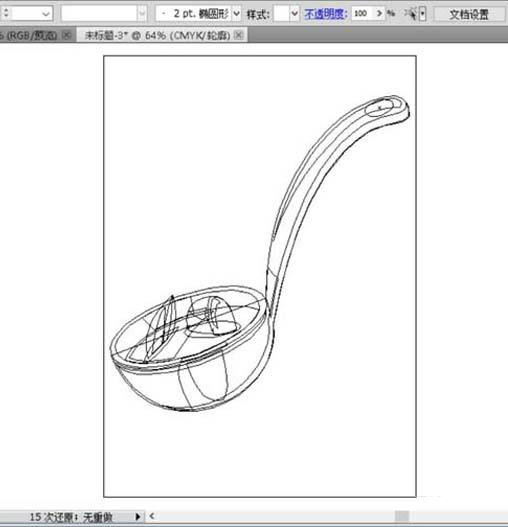Screen dimensions: 508x527
Task: Click the horizontal scrollbar left arrow
Action: click(x=152, y=516)
